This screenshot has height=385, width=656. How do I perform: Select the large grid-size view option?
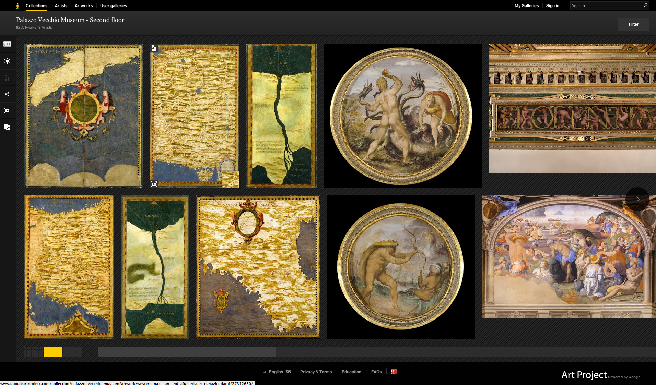[72, 352]
